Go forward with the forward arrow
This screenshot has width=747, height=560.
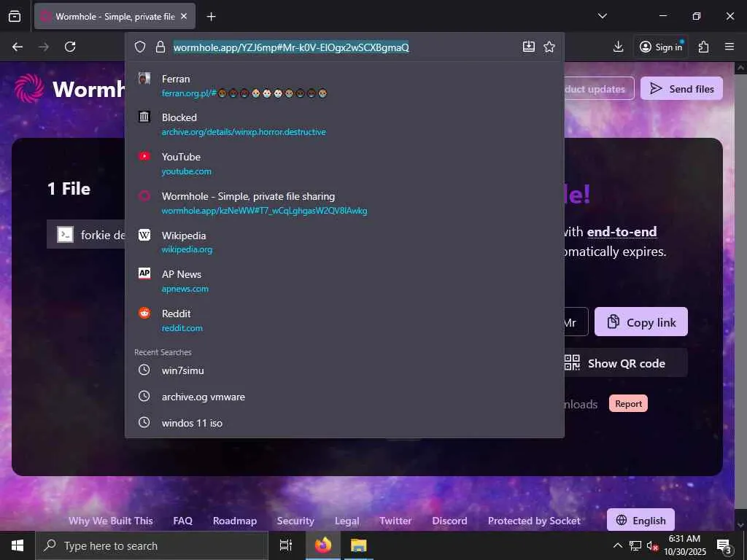(44, 47)
